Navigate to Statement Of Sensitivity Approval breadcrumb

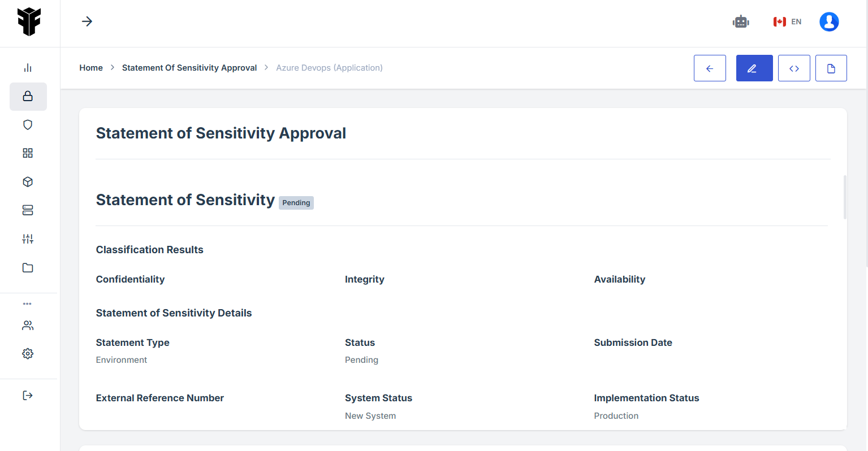click(x=189, y=68)
